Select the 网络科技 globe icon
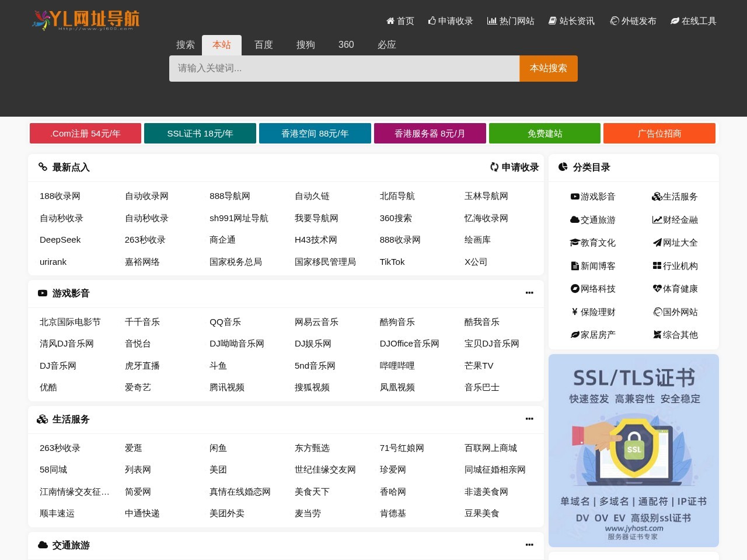Screen dimensions: 747x560 coord(574,289)
